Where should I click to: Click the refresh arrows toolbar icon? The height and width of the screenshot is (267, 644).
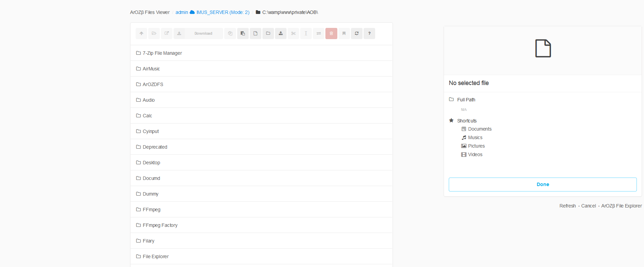(357, 33)
